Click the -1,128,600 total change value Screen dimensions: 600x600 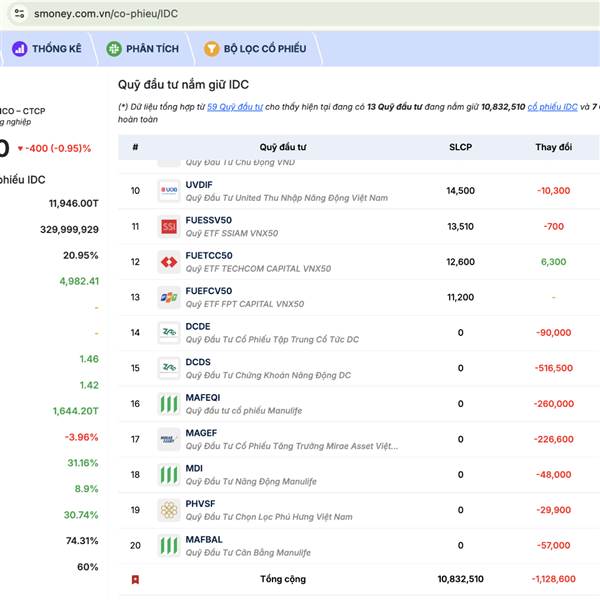pos(554,579)
